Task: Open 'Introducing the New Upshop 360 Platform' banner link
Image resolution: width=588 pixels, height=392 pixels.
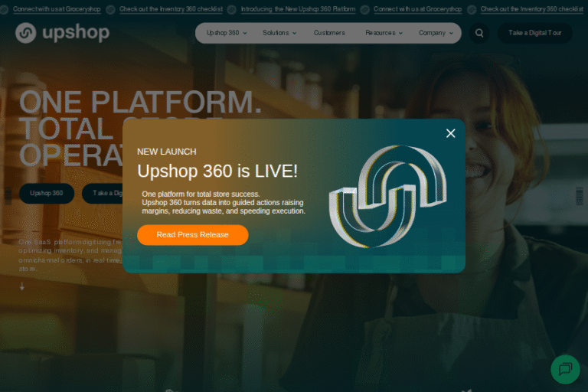Action: tap(299, 9)
